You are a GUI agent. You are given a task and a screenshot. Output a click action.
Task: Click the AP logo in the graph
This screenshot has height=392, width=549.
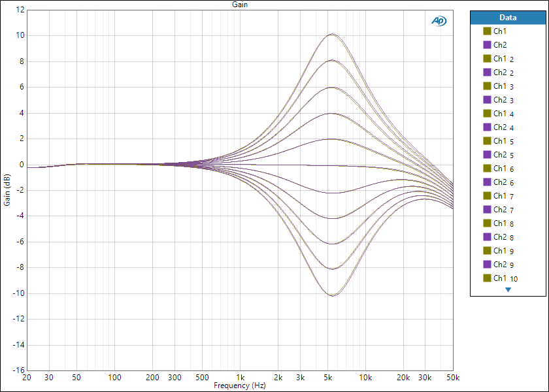point(439,21)
